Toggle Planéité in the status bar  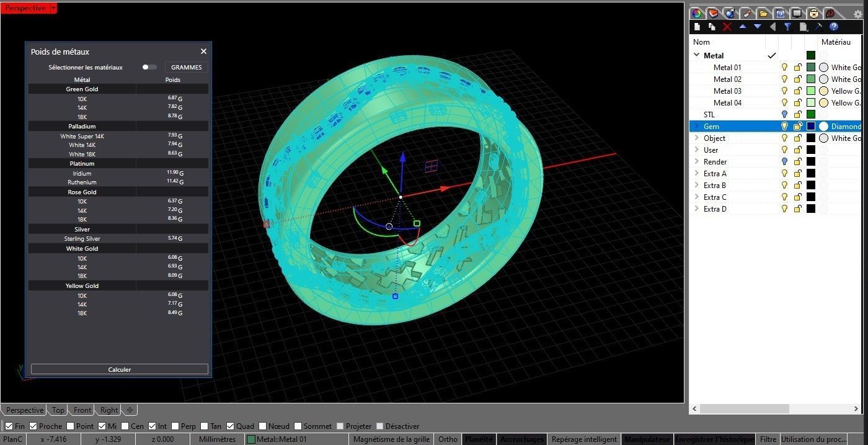click(x=479, y=439)
